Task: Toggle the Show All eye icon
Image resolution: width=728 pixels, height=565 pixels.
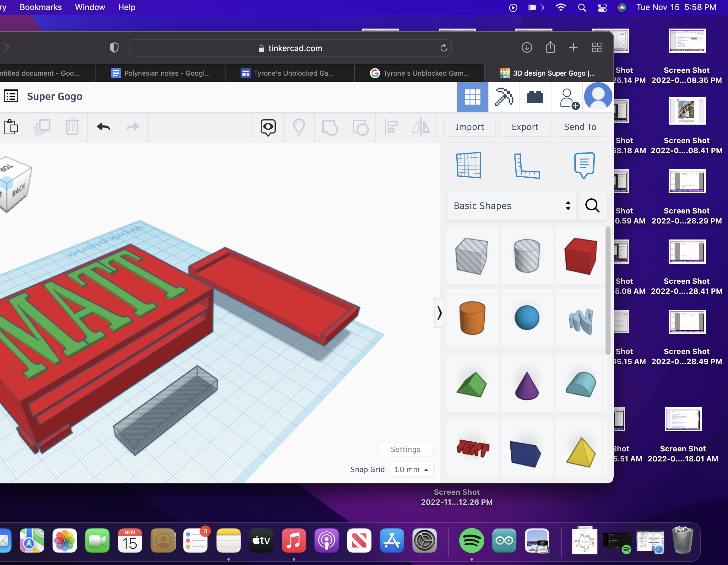Action: coord(268,127)
